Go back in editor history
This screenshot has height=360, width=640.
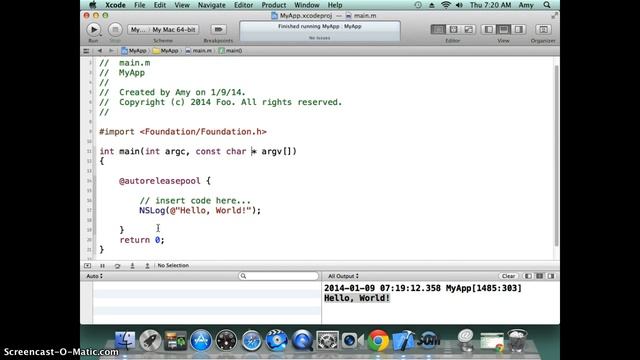click(100, 51)
